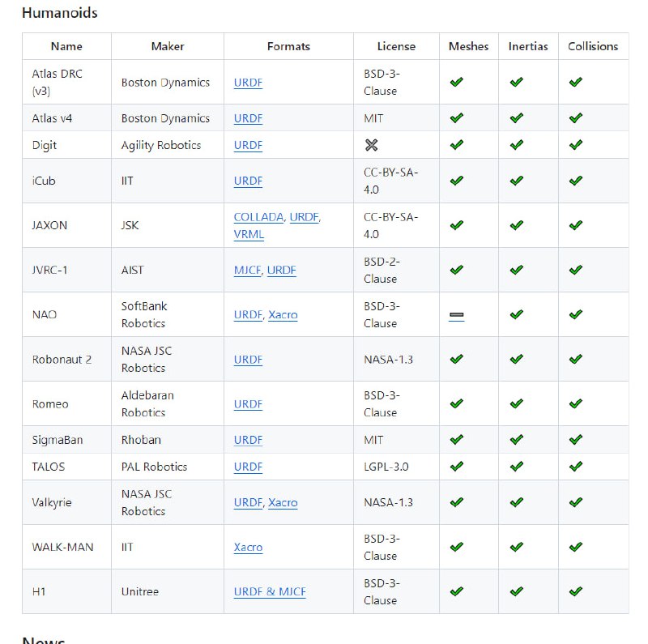Open JAXON's VRML format link

tap(249, 234)
